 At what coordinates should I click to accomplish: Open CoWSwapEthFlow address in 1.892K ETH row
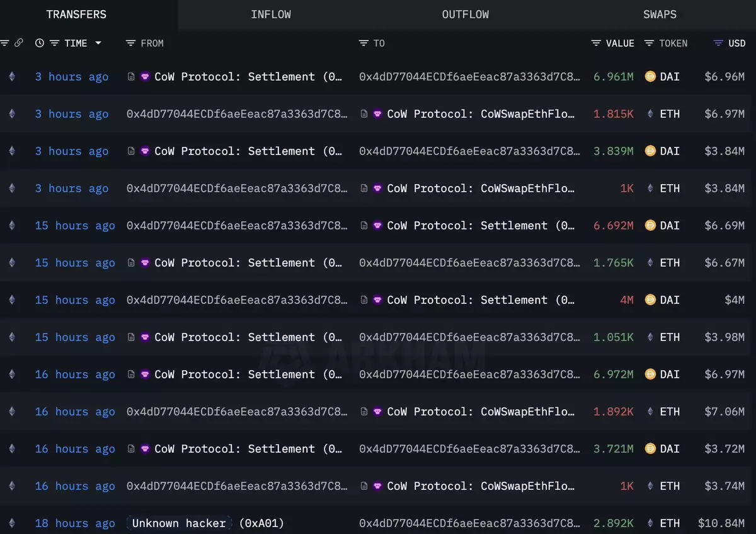pos(480,412)
